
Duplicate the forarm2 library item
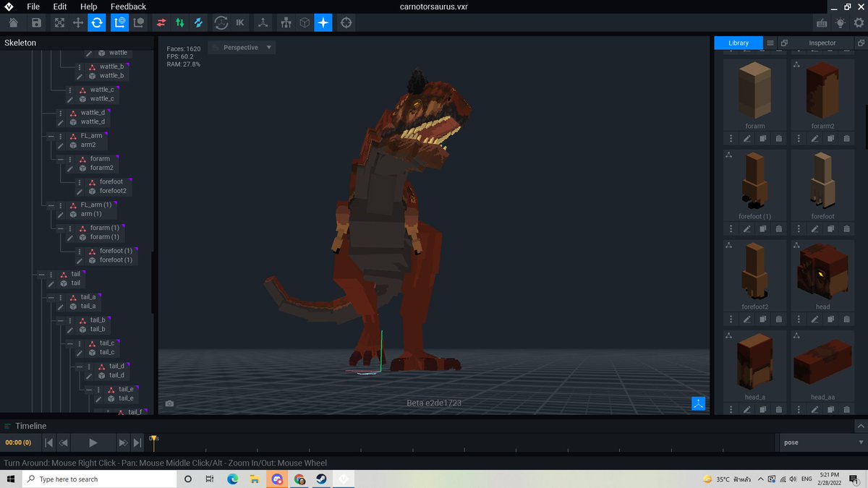pyautogui.click(x=830, y=138)
